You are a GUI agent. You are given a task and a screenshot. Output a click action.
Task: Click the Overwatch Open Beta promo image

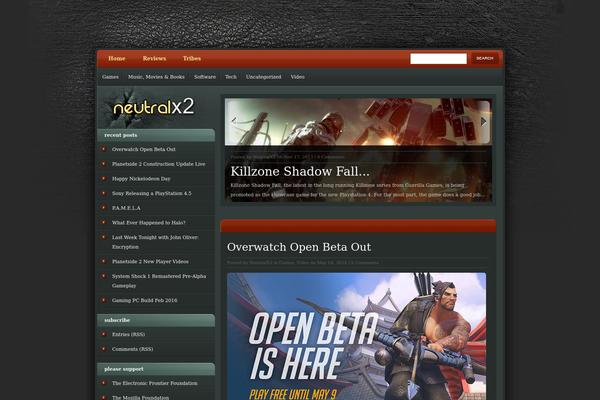pyautogui.click(x=357, y=336)
